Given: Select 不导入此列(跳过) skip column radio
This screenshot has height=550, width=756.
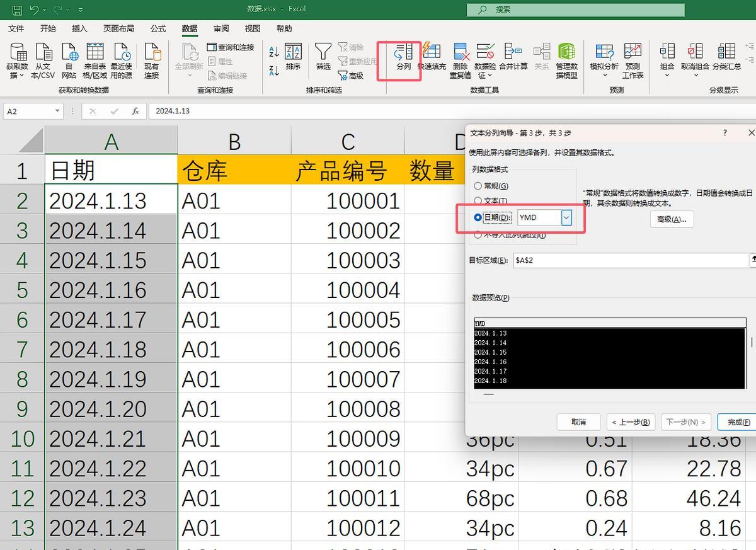Looking at the screenshot, I should 510,234.
